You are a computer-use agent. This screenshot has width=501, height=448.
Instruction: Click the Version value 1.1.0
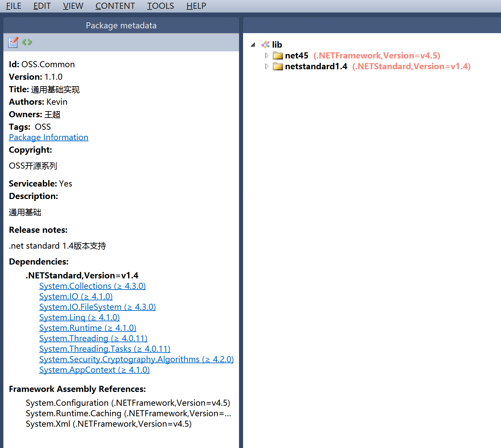point(53,77)
